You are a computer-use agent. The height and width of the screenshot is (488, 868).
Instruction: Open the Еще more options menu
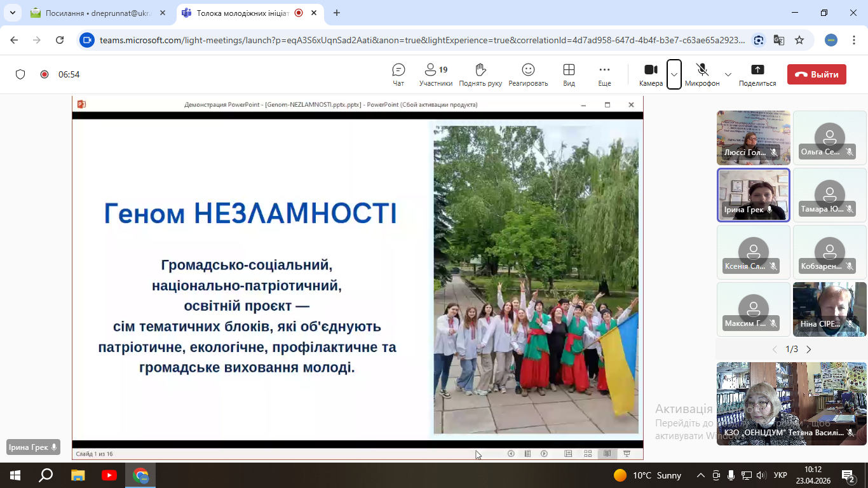(604, 74)
